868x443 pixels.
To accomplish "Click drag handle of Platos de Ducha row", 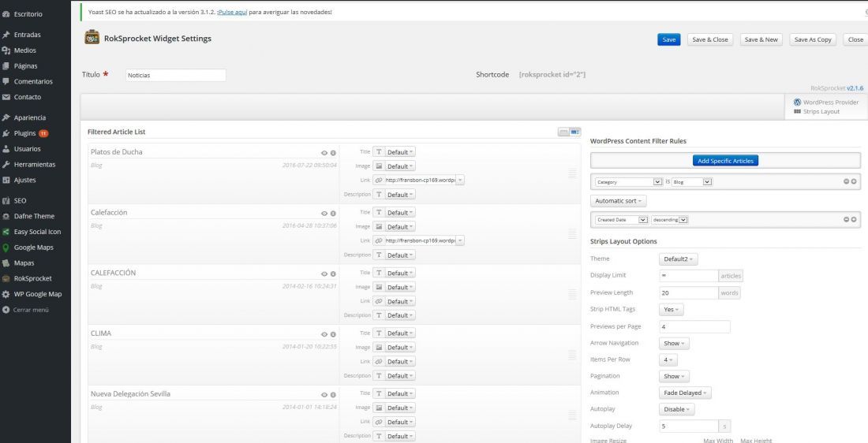I will 572,173.
